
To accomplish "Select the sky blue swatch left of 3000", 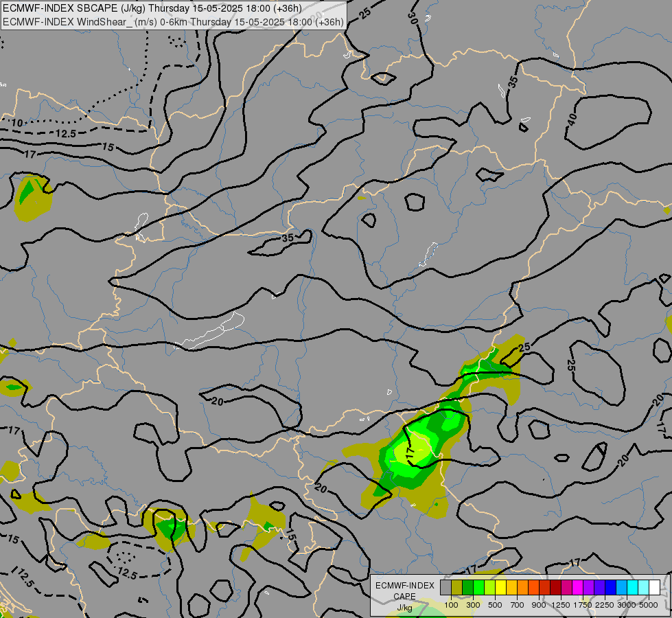I will pyautogui.click(x=621, y=587).
